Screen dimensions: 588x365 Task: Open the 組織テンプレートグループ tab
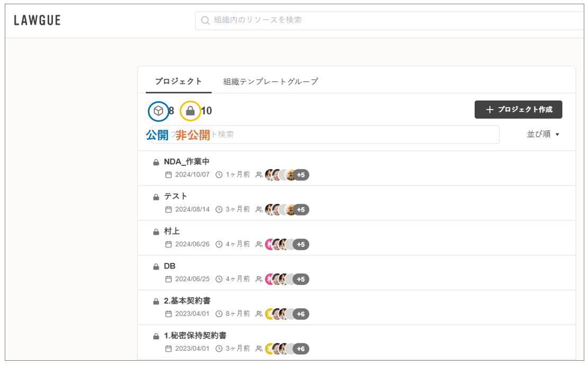pyautogui.click(x=271, y=82)
